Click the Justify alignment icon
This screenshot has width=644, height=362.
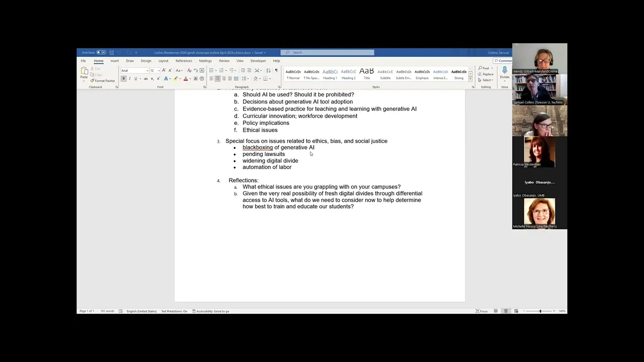coord(230,78)
